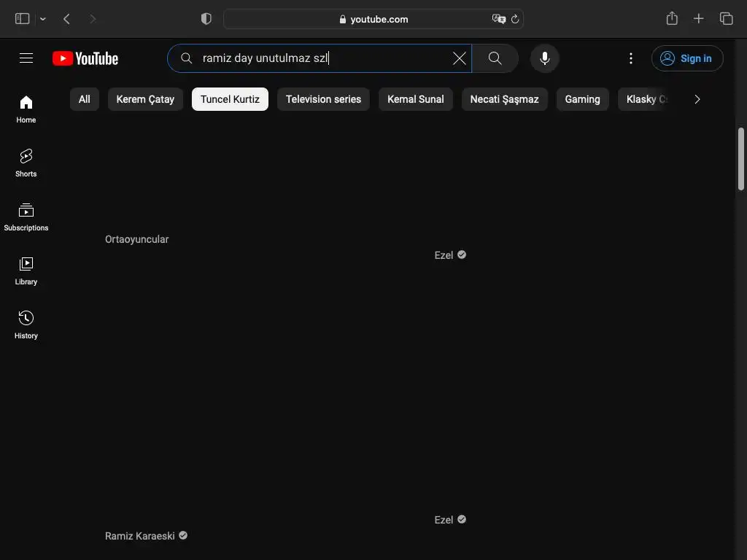Open the Safari privacy shield report

pyautogui.click(x=206, y=18)
